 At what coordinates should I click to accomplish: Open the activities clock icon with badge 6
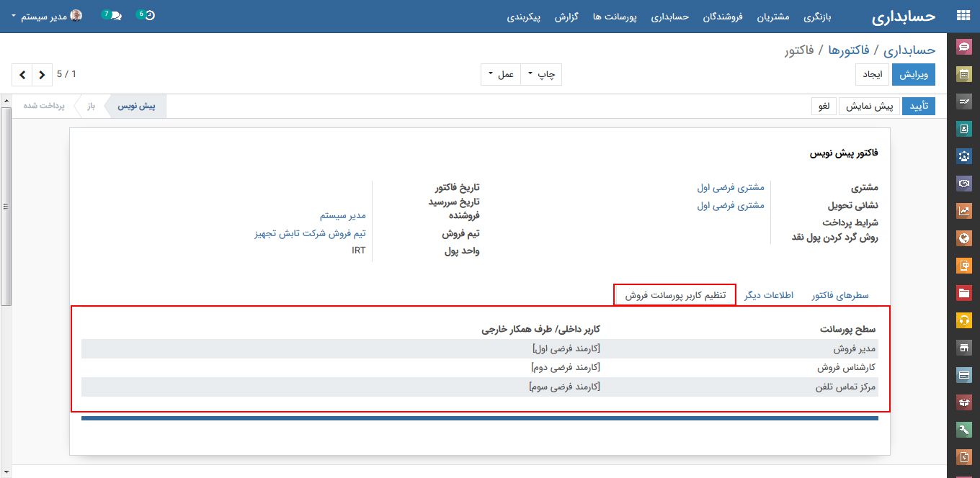(146, 15)
